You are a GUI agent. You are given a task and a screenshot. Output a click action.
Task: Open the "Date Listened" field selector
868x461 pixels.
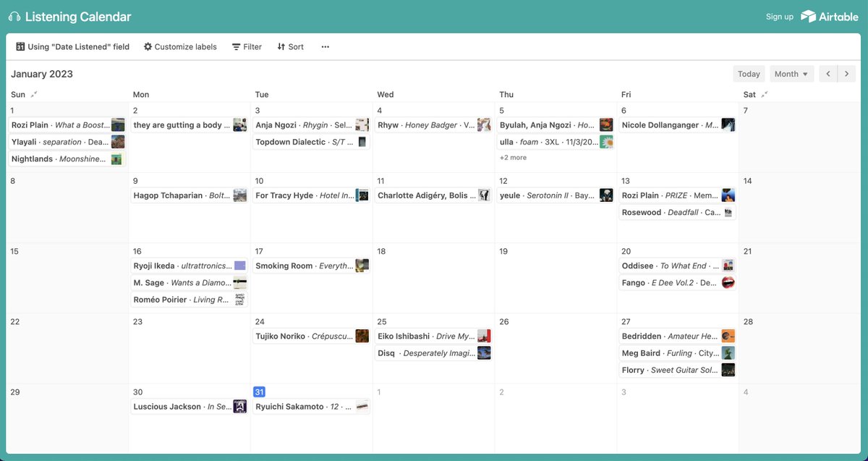pyautogui.click(x=72, y=46)
